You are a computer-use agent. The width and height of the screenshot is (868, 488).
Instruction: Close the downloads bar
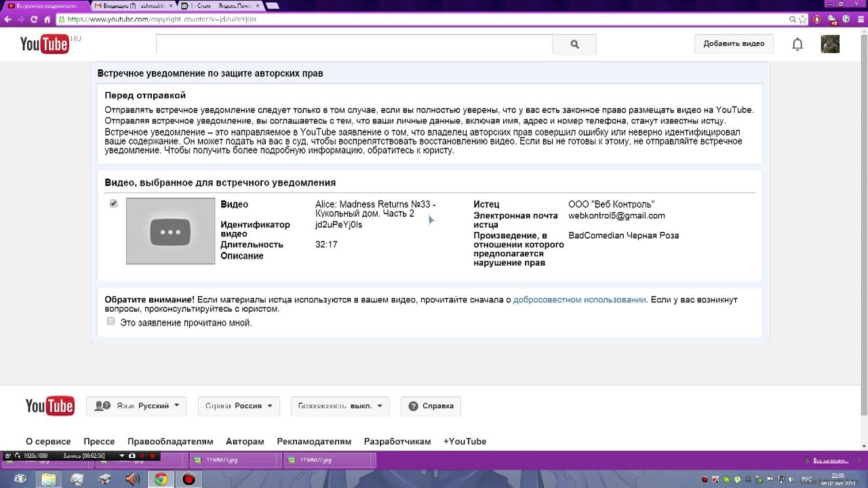(x=859, y=460)
